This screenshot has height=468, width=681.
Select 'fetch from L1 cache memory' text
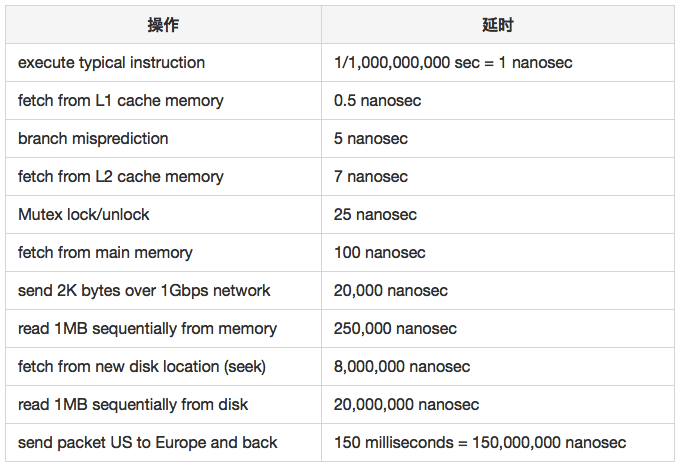[121, 101]
